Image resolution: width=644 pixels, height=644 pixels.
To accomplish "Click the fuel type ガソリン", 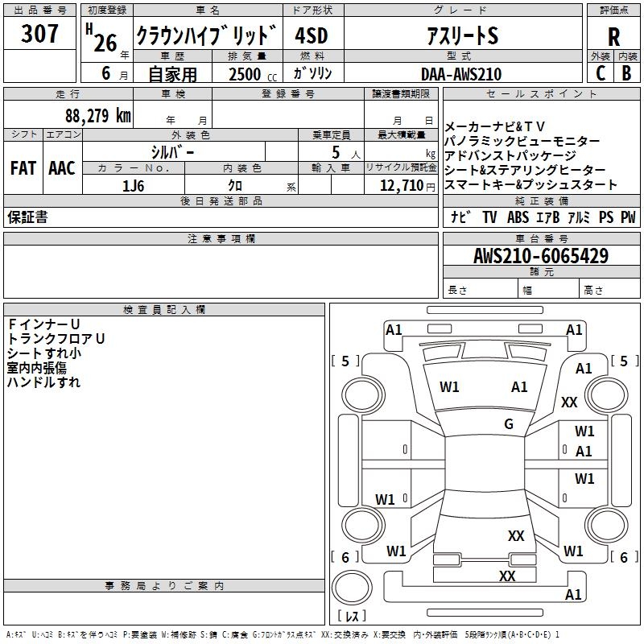I will [313, 73].
